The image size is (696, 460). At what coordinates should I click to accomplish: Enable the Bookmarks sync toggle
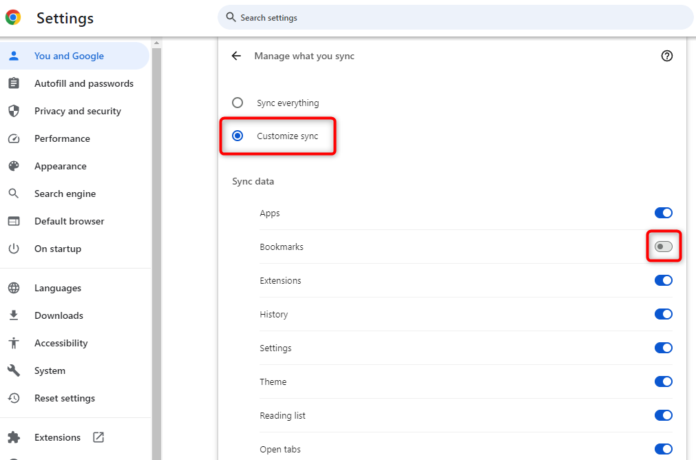tap(663, 246)
